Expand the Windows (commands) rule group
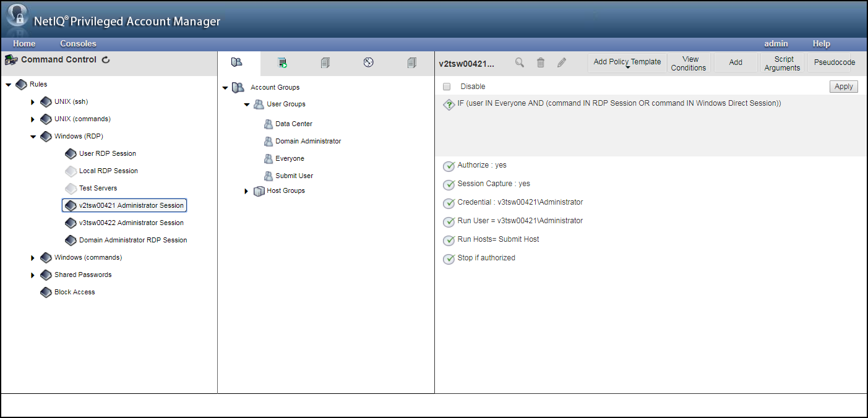This screenshot has height=418, width=868. click(33, 258)
